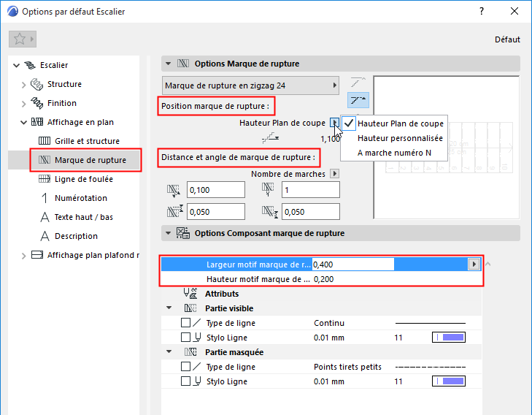Click the Points tirets petits line type
532x415 pixels.
(x=347, y=367)
